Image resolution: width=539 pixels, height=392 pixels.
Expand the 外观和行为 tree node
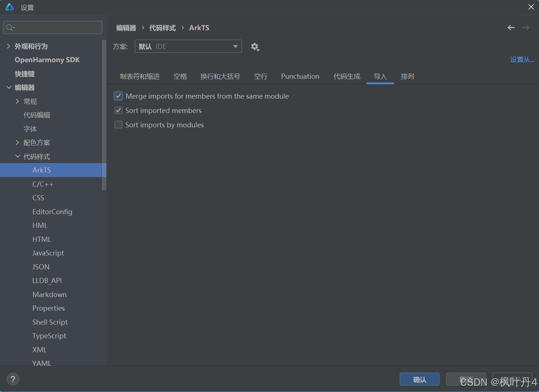click(8, 46)
